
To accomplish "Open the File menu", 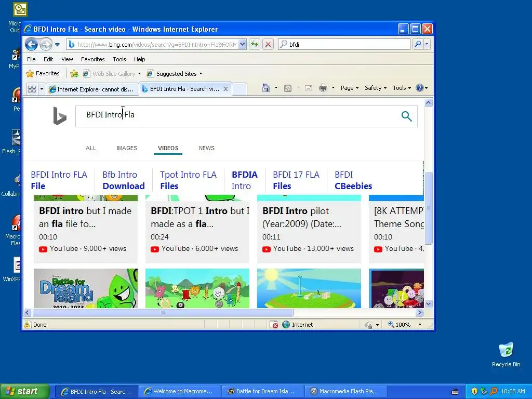I will click(x=31, y=59).
